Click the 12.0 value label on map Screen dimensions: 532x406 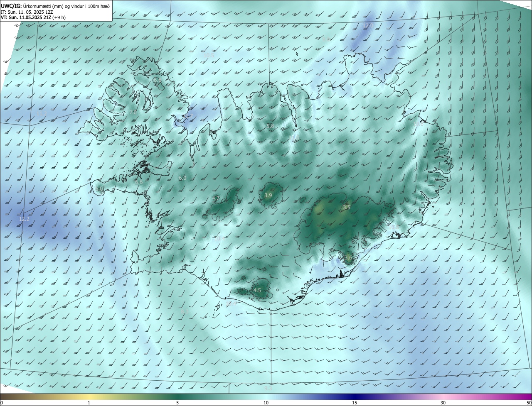tap(369, 25)
